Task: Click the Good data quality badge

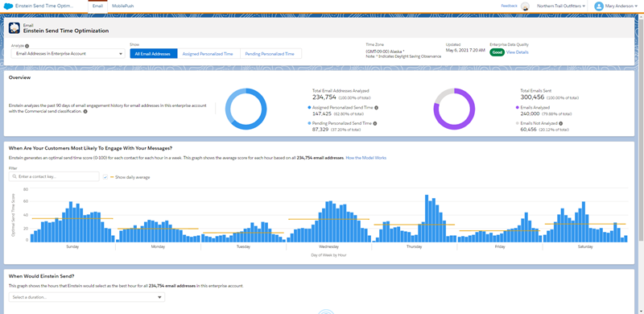Action: tap(497, 52)
